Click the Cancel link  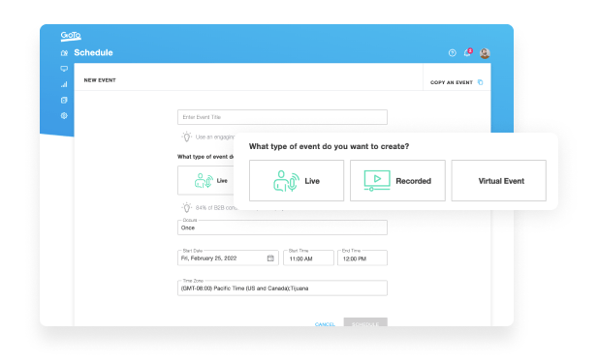[325, 324]
